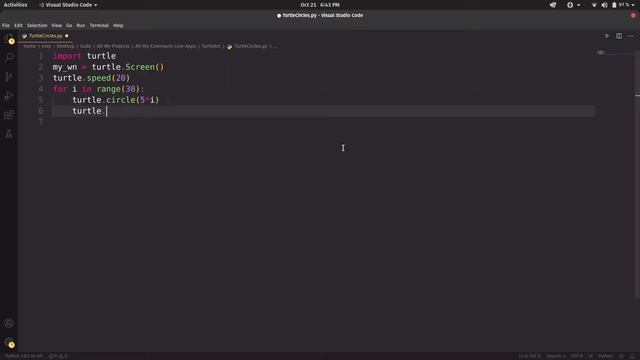
Task: Open the Manage gear icon
Action: [9, 342]
